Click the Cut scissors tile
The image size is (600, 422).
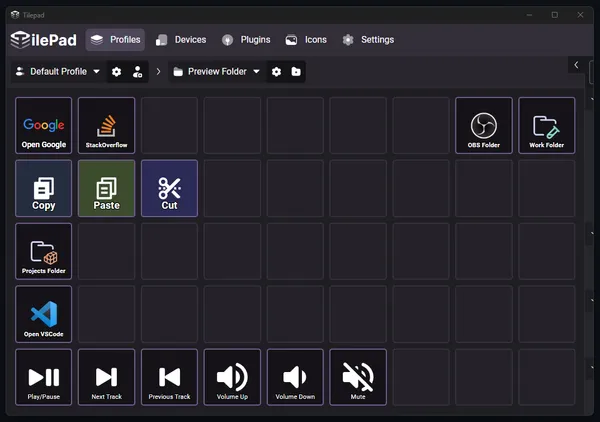tap(170, 188)
